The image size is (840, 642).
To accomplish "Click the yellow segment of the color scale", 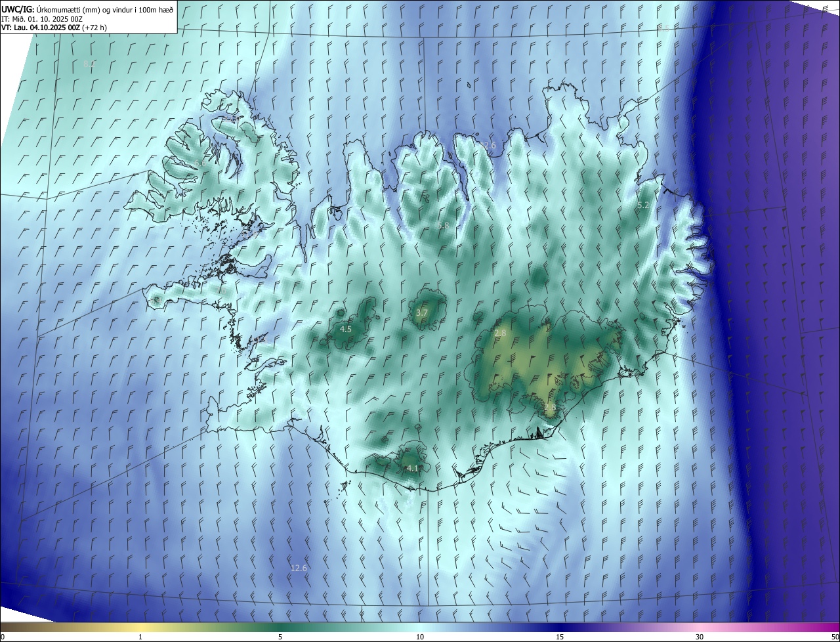I will coord(140,627).
